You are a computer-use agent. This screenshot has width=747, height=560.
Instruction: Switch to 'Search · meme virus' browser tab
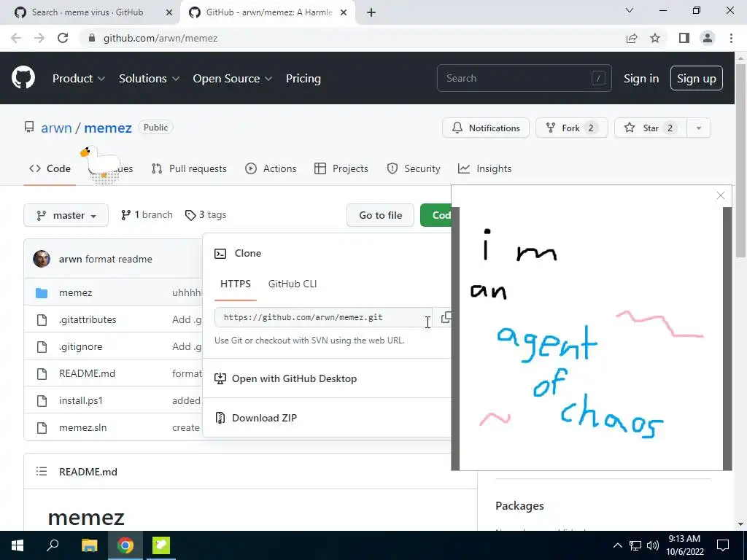click(x=88, y=12)
